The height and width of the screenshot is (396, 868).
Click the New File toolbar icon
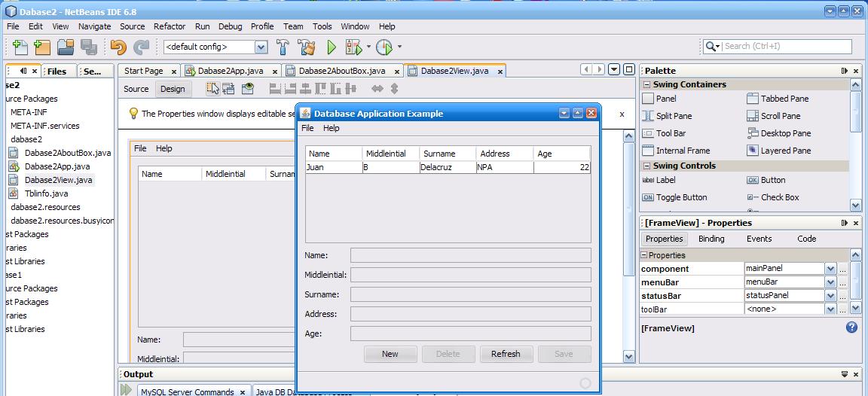click(x=20, y=47)
